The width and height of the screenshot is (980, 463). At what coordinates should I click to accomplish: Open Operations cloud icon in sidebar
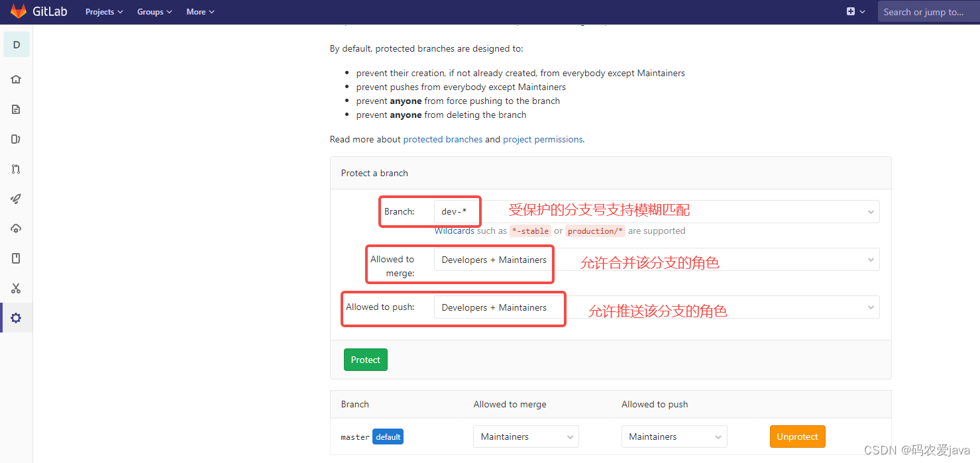[16, 229]
